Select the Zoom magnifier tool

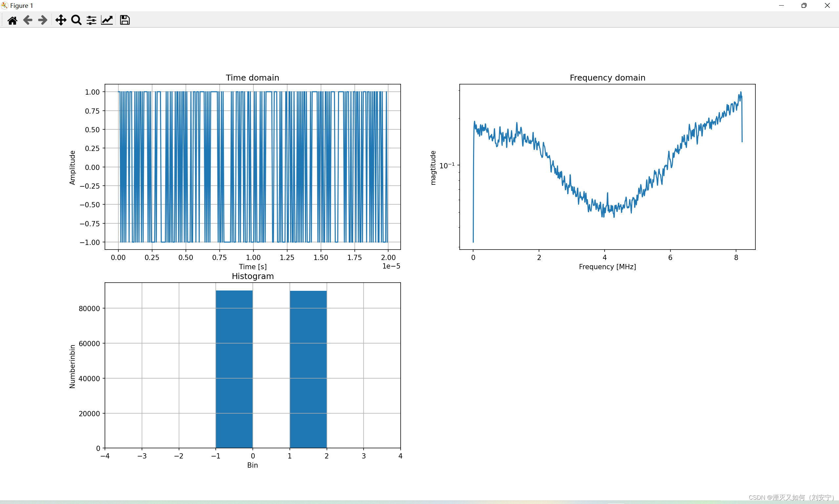click(76, 20)
